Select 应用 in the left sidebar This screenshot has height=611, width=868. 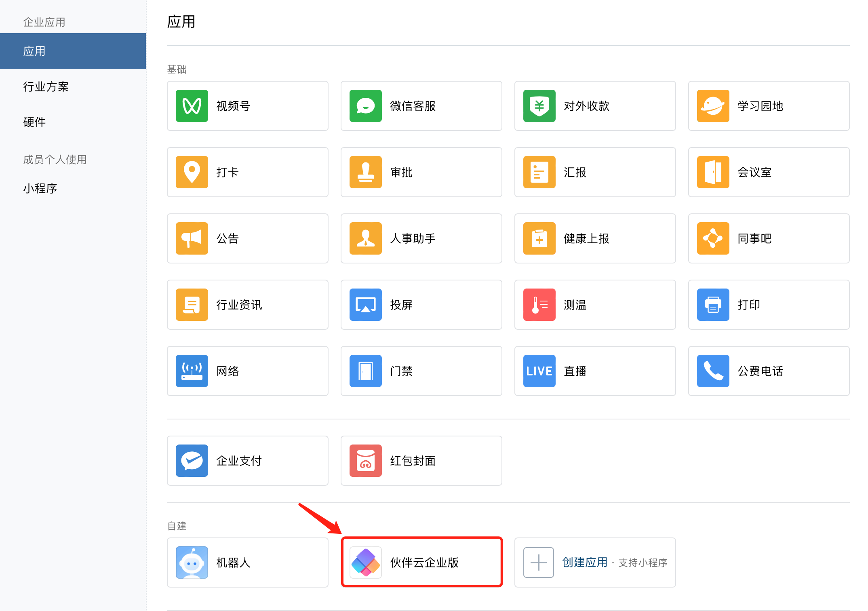pos(73,51)
